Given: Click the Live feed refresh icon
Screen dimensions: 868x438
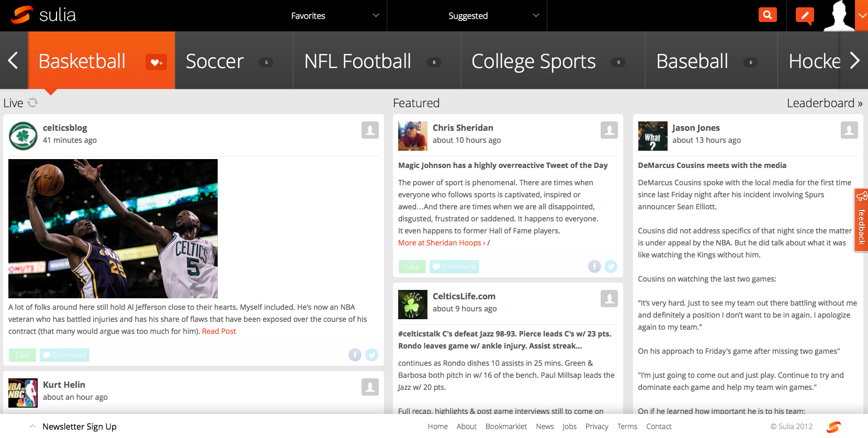Looking at the screenshot, I should (x=32, y=103).
